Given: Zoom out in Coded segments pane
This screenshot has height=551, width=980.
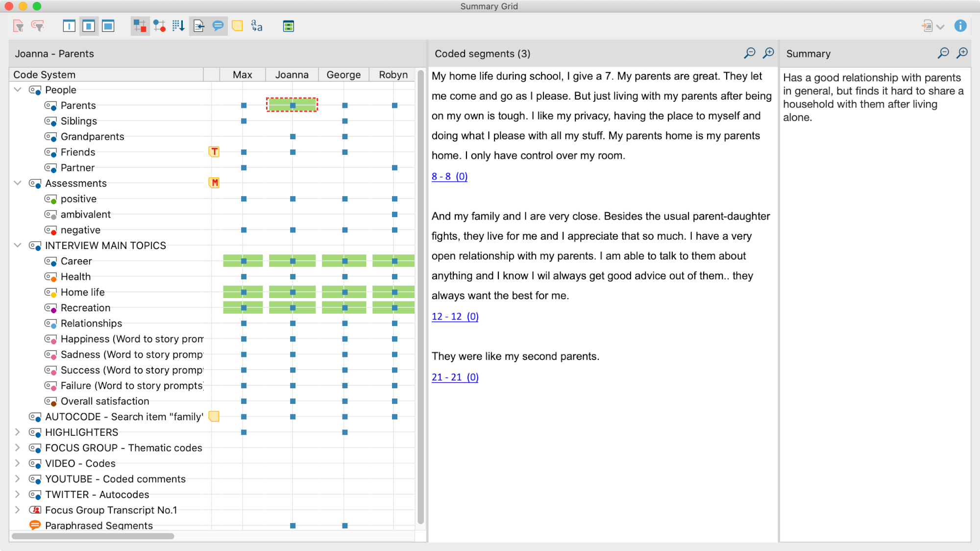Looking at the screenshot, I should [x=750, y=53].
